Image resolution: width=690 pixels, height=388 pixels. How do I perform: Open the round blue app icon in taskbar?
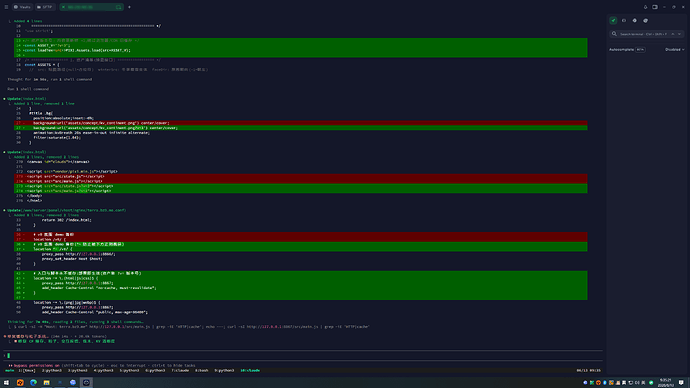(73, 383)
